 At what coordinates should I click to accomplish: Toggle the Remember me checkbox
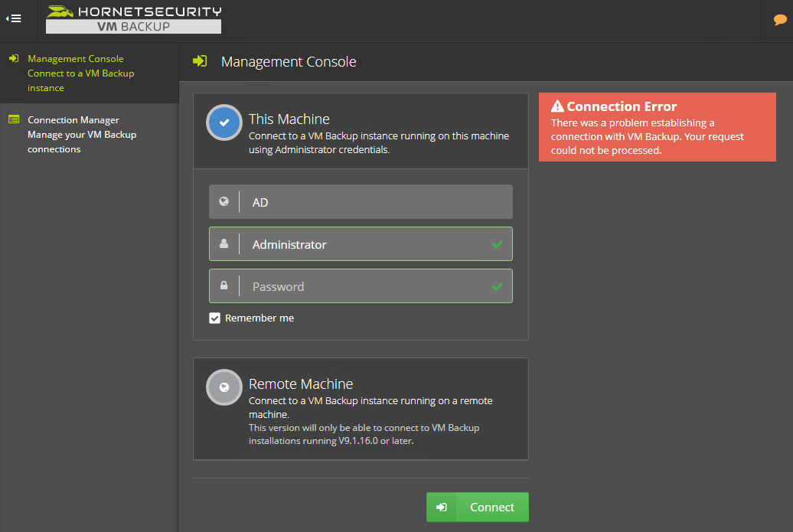coord(214,318)
